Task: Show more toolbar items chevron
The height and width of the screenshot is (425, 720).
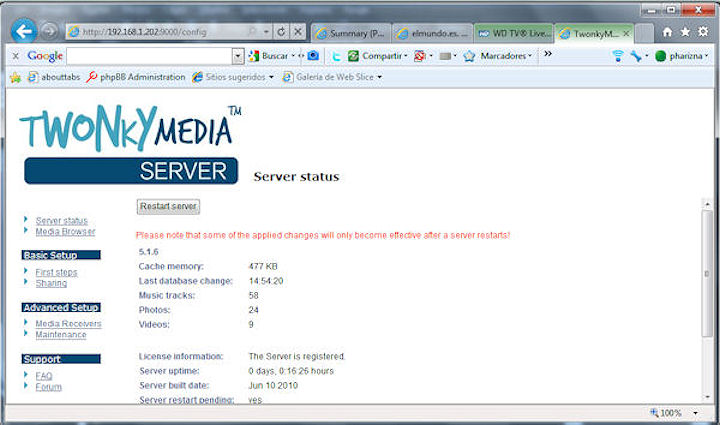Action: pyautogui.click(x=548, y=54)
